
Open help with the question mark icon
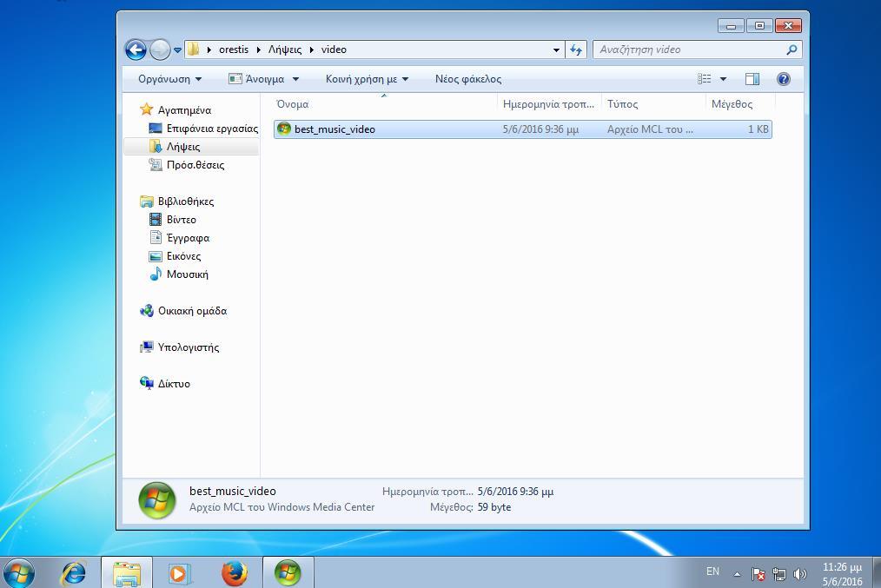pos(783,79)
